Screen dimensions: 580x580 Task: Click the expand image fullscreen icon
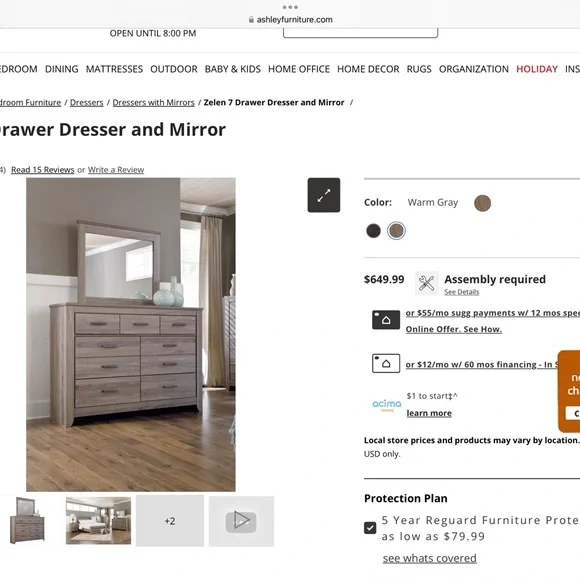tap(324, 195)
